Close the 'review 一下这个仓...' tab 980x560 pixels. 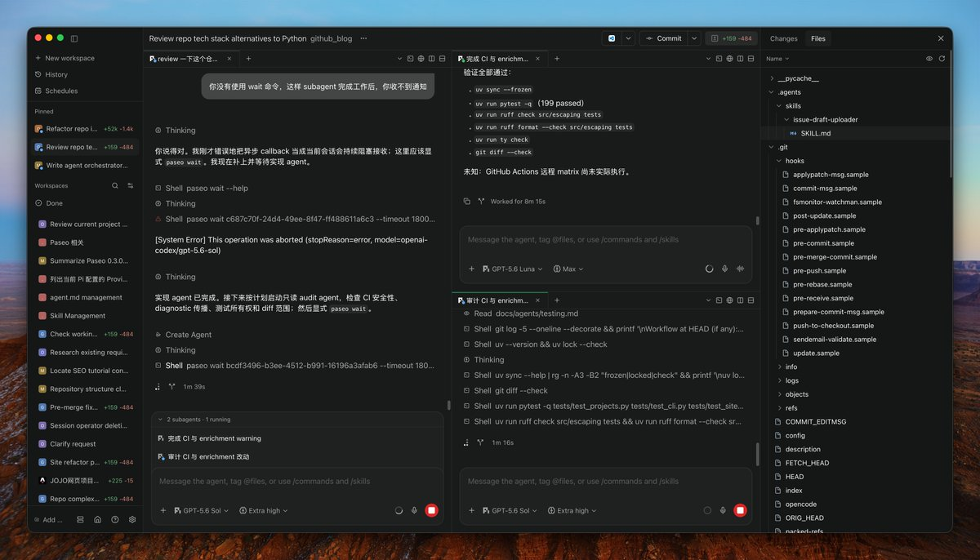(229, 59)
